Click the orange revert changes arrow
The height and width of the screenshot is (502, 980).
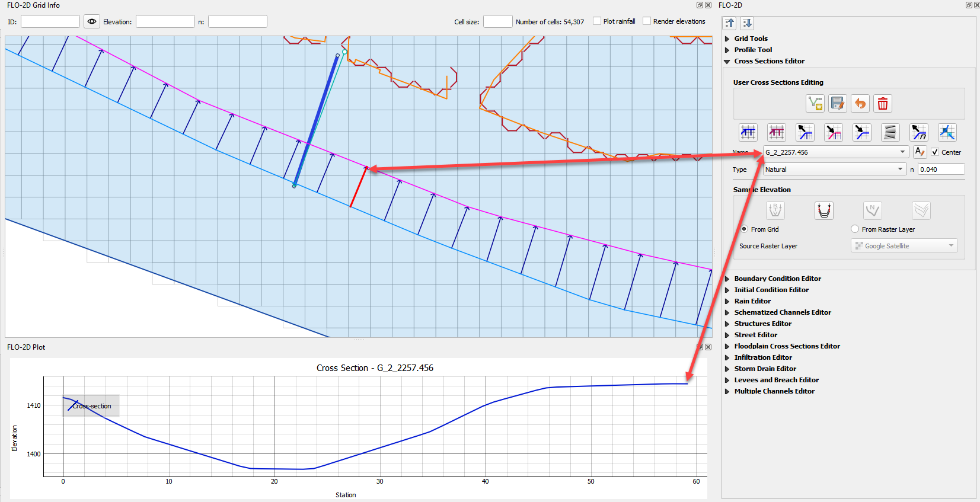[860, 104]
